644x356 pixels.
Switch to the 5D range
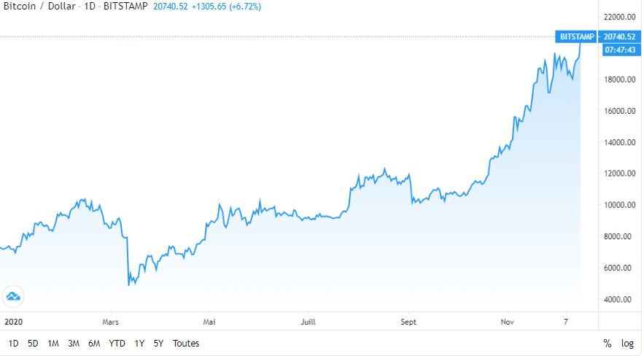click(33, 343)
